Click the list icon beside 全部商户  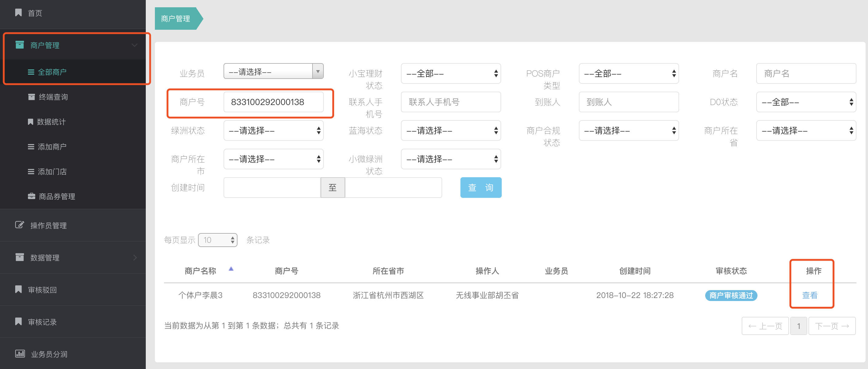coord(31,72)
